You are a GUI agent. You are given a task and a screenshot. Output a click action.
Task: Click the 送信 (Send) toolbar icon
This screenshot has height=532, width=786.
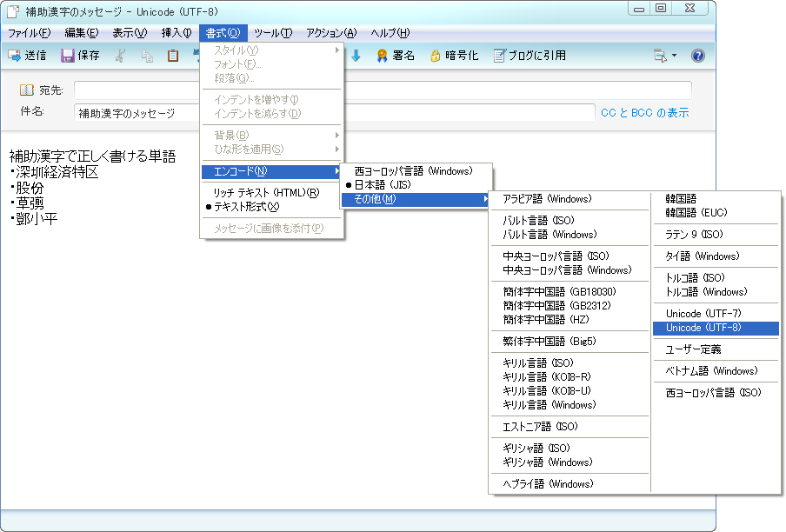coord(15,56)
